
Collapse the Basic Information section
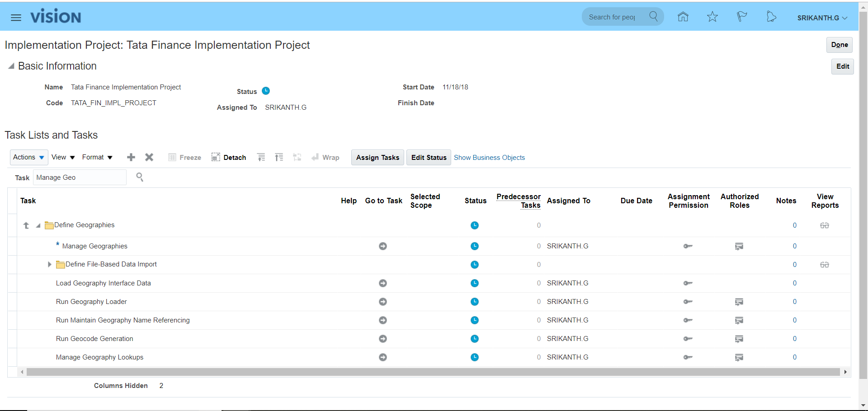click(x=11, y=66)
